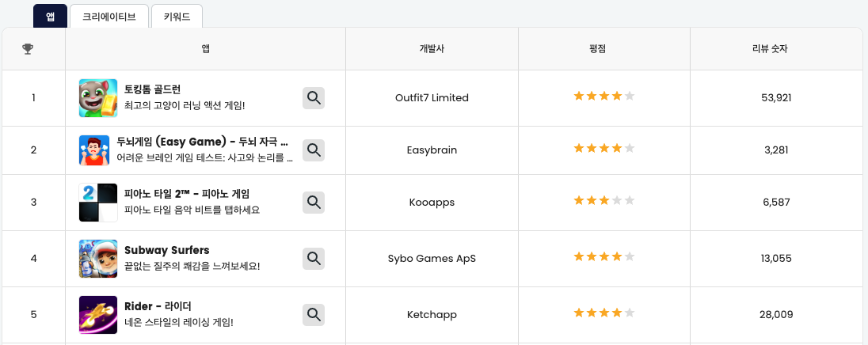Click the star rating for Easybrain row

[604, 148]
